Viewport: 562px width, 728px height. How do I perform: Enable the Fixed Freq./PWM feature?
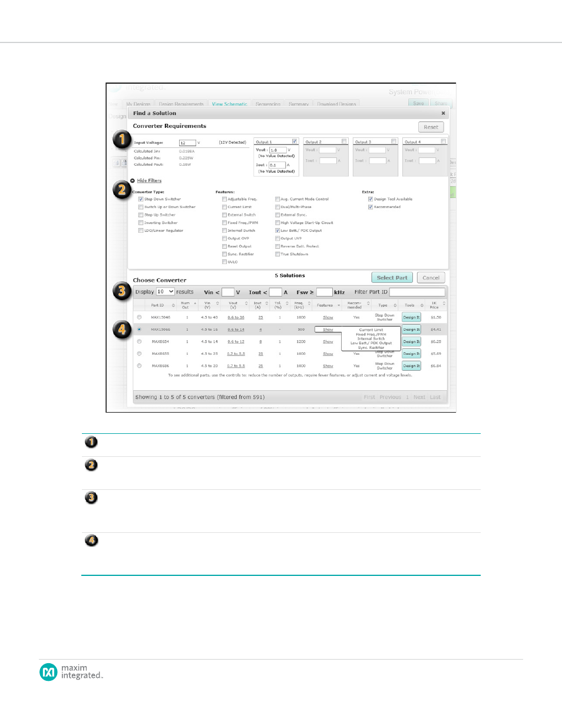(224, 223)
